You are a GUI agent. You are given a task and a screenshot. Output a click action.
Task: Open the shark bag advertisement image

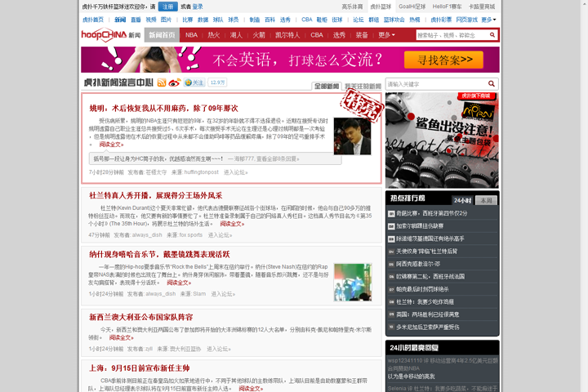[x=442, y=139]
